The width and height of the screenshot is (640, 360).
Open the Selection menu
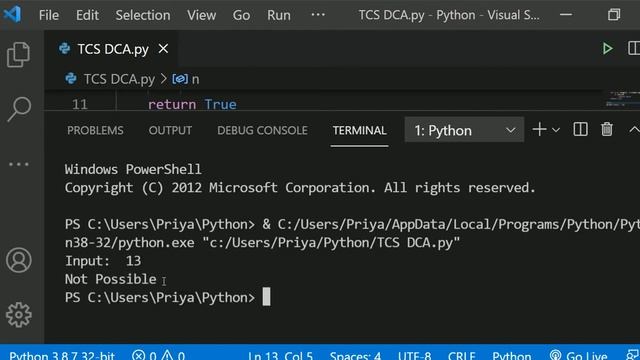click(x=143, y=15)
